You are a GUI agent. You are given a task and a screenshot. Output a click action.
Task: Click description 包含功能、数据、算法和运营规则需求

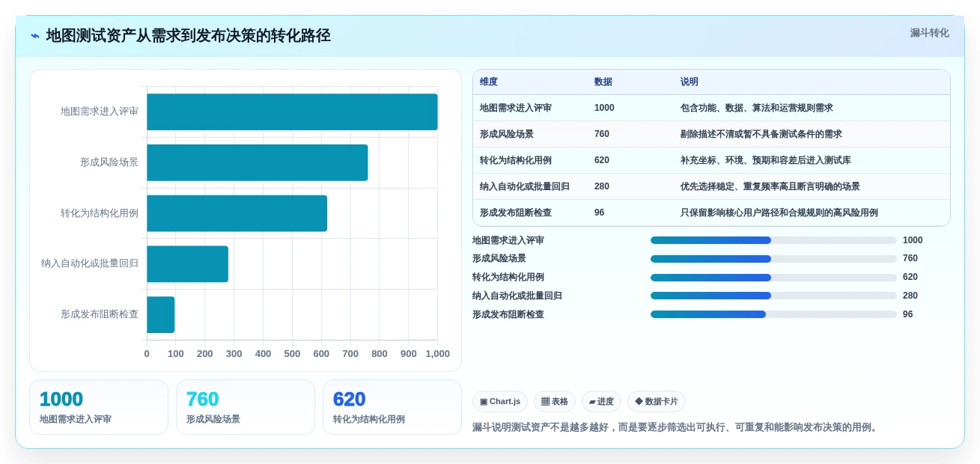click(x=757, y=108)
